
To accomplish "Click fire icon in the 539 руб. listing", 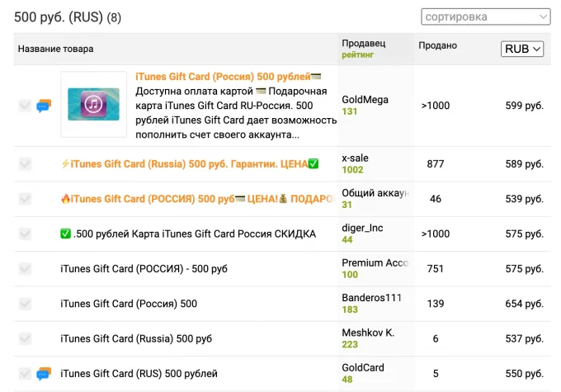I will coord(65,199).
